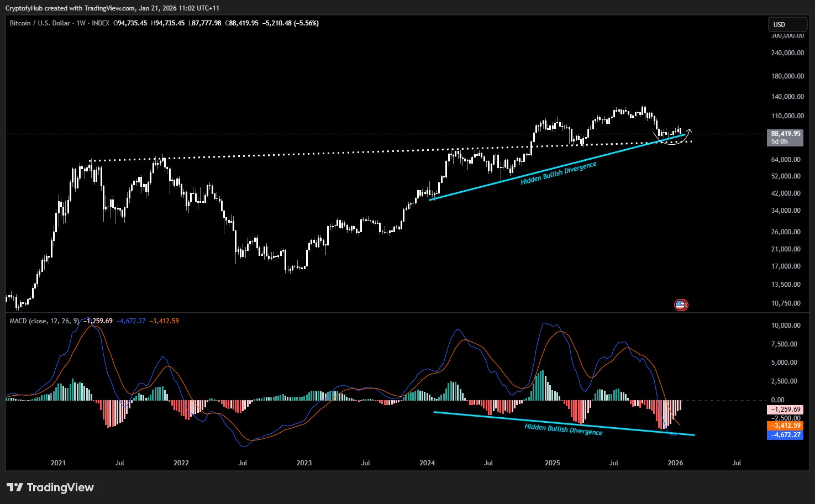The height and width of the screenshot is (504, 815).
Task: Click the orange signal axis tag −3,412.59
Action: 786,426
